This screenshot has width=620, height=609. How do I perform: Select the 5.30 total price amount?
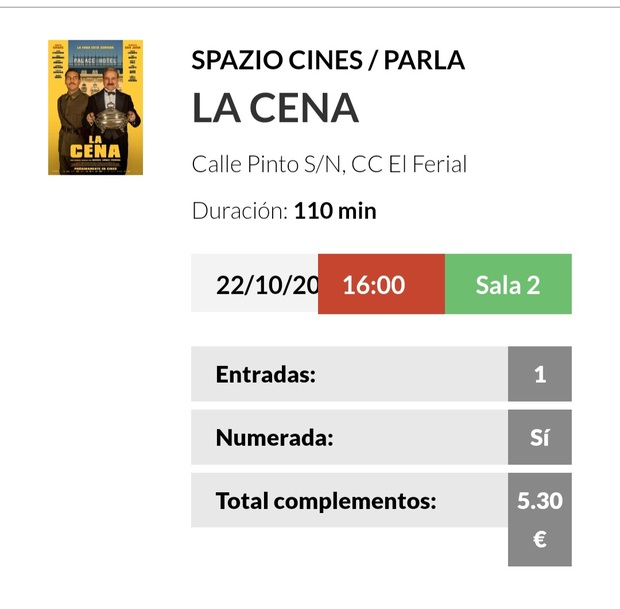click(540, 501)
